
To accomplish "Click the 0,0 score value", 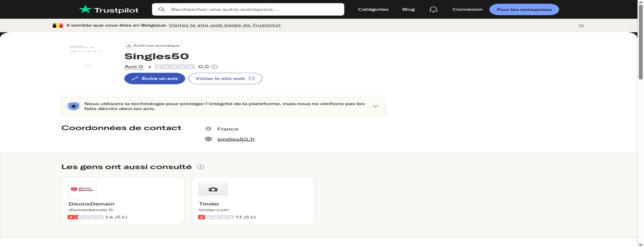I will tap(203, 66).
